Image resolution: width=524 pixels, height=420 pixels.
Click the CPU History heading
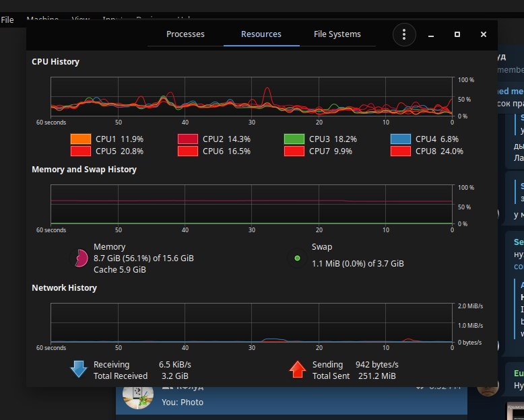pos(55,62)
